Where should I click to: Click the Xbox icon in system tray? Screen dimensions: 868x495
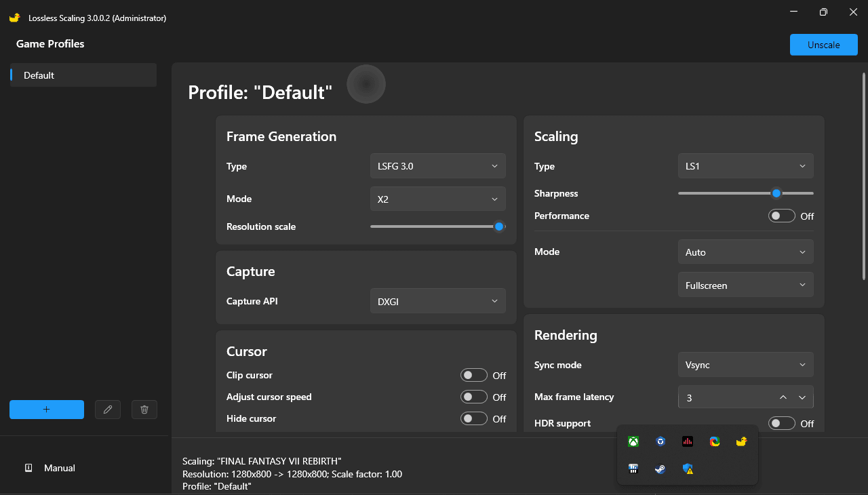click(x=633, y=441)
